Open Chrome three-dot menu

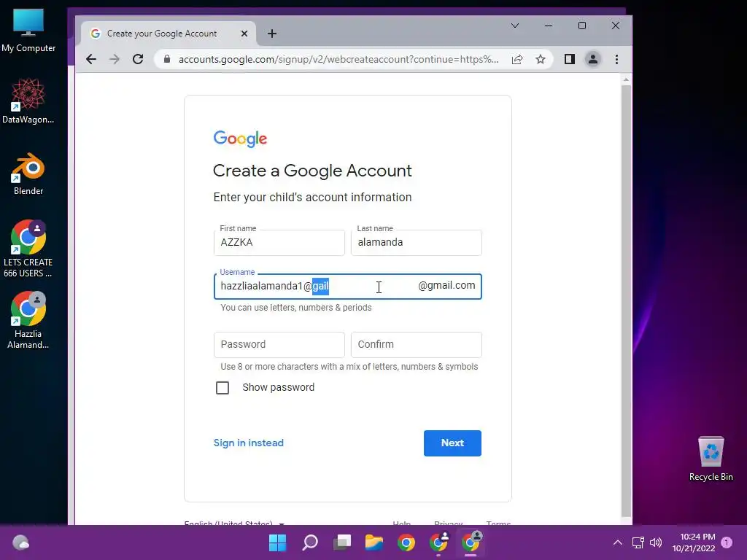click(617, 59)
